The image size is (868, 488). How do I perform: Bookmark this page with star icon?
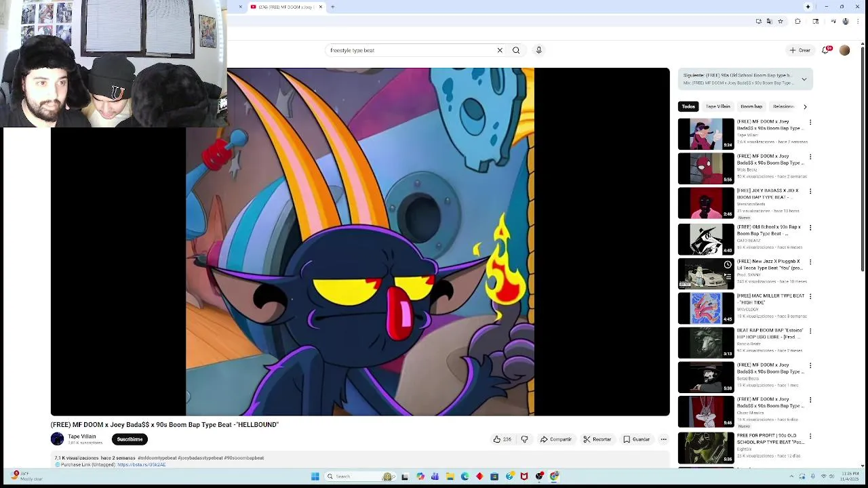coord(781,21)
